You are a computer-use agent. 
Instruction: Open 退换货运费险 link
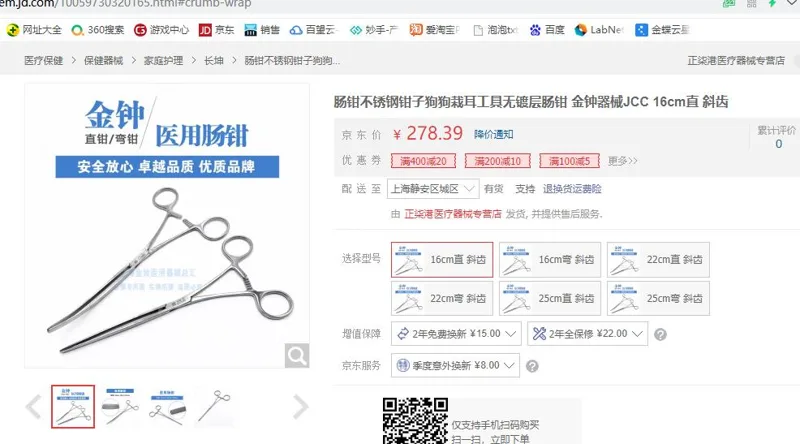tap(572, 189)
